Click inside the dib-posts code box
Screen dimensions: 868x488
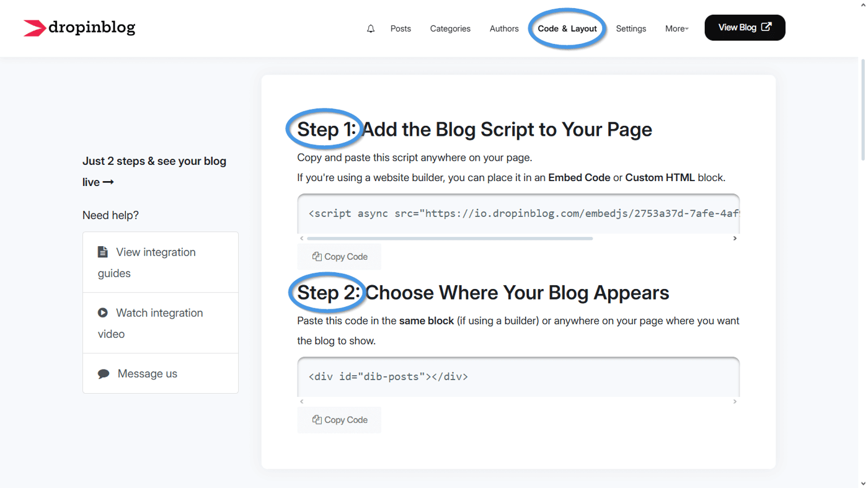point(518,376)
